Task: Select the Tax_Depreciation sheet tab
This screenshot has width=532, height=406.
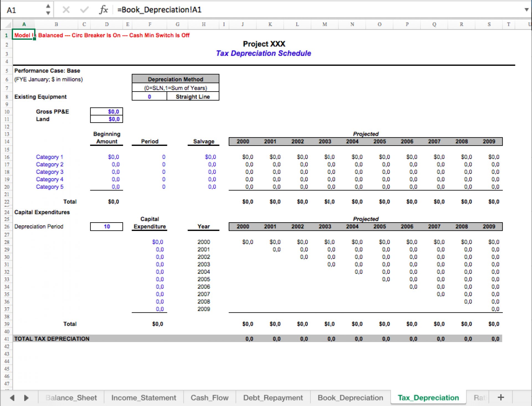Action: 428,398
